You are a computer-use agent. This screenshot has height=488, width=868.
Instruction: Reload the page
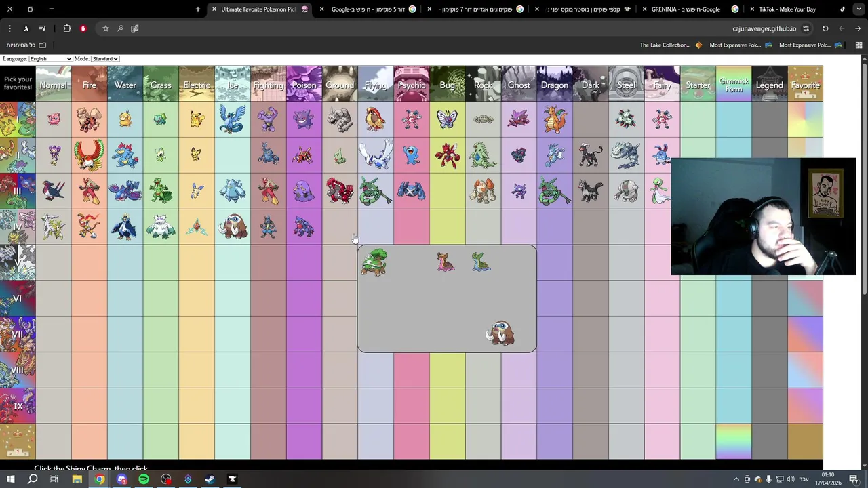click(x=825, y=28)
